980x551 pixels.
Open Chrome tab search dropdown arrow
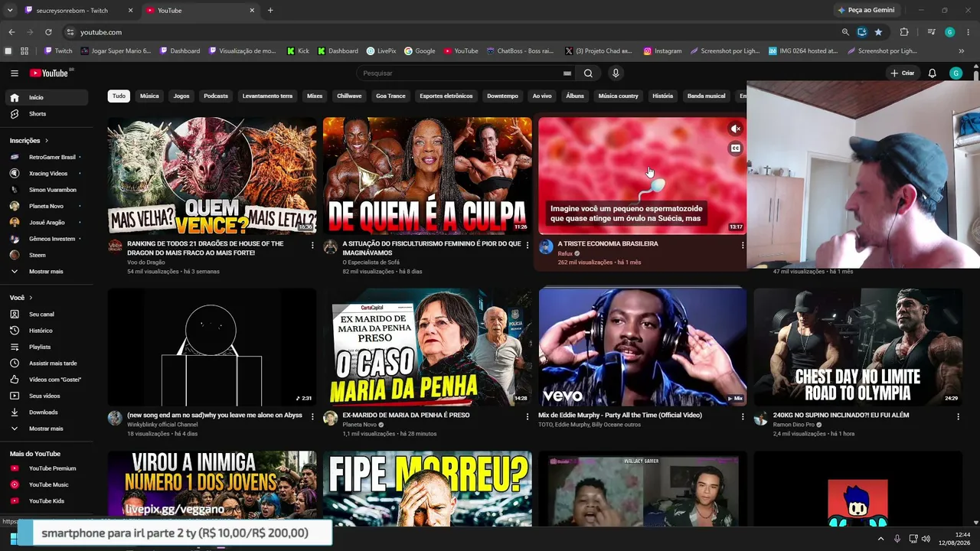(x=10, y=11)
